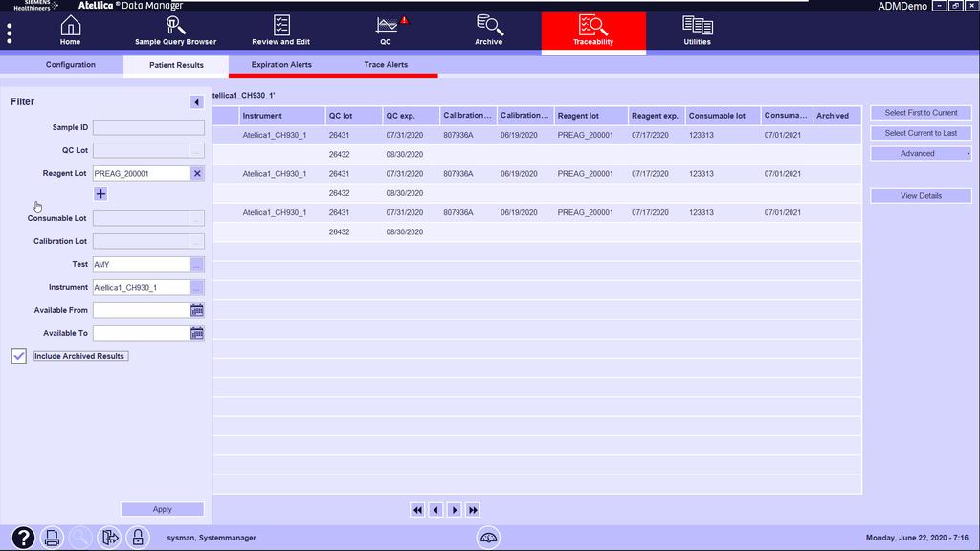Click Select Current to Last button
This screenshot has width=980, height=551.
coord(921,133)
